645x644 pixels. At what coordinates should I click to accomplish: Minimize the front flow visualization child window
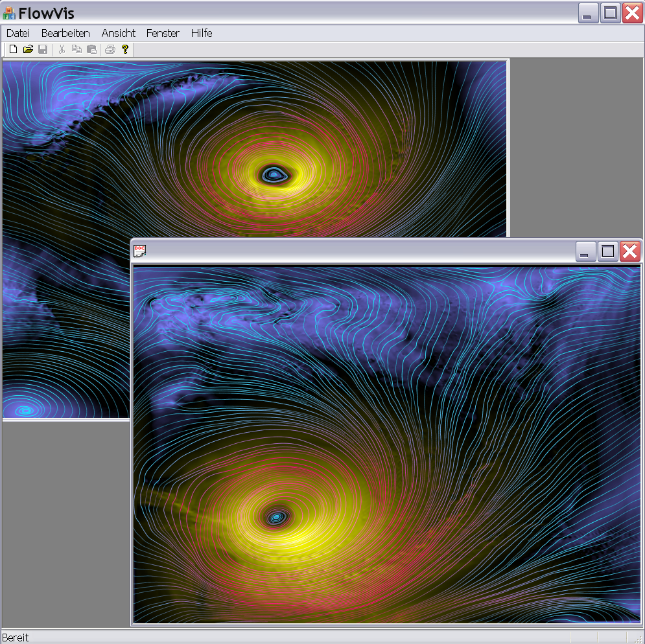click(x=586, y=251)
